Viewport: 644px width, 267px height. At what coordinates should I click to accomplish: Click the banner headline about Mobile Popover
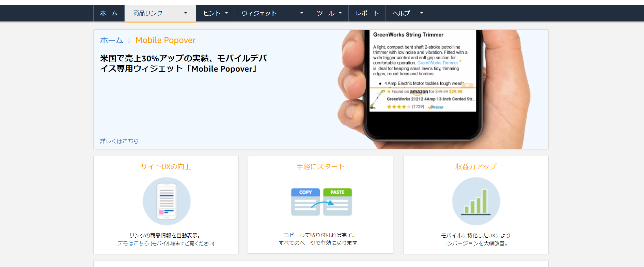(183, 63)
